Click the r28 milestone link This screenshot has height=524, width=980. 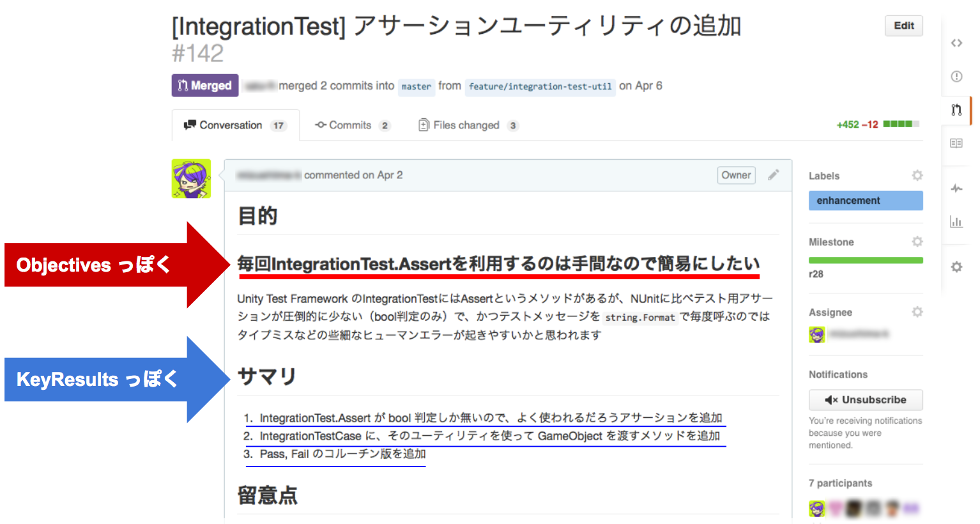tap(816, 274)
